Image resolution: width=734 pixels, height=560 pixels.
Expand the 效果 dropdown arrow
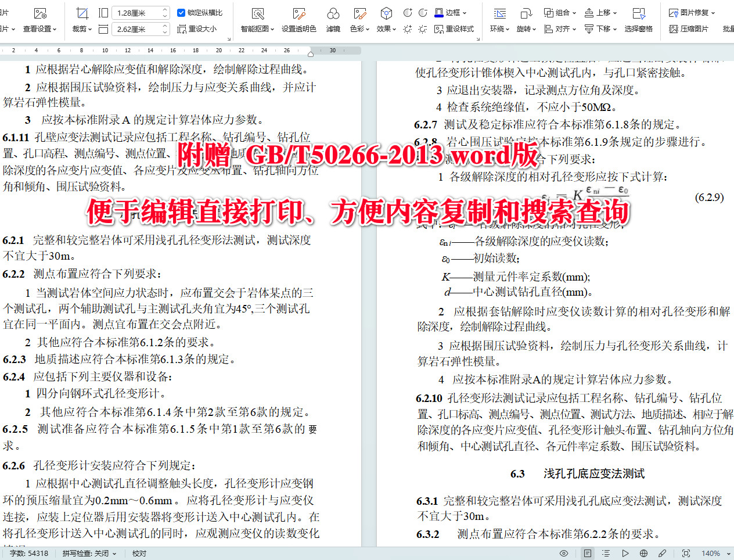pos(394,29)
